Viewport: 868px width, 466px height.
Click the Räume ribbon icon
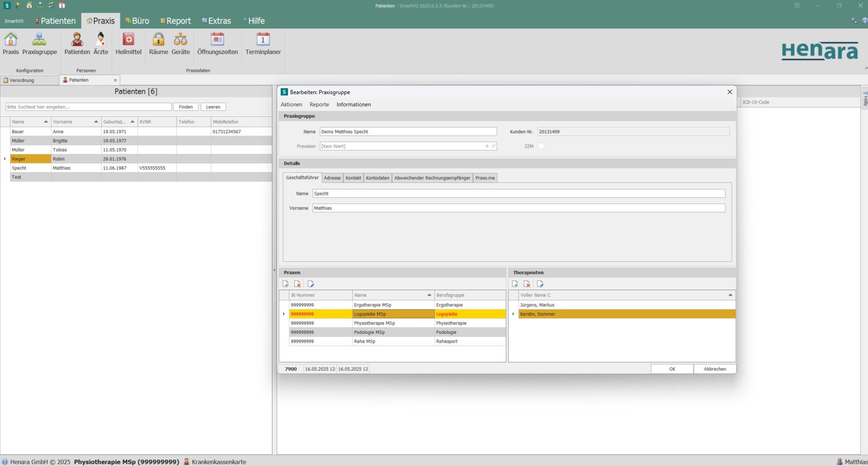158,44
